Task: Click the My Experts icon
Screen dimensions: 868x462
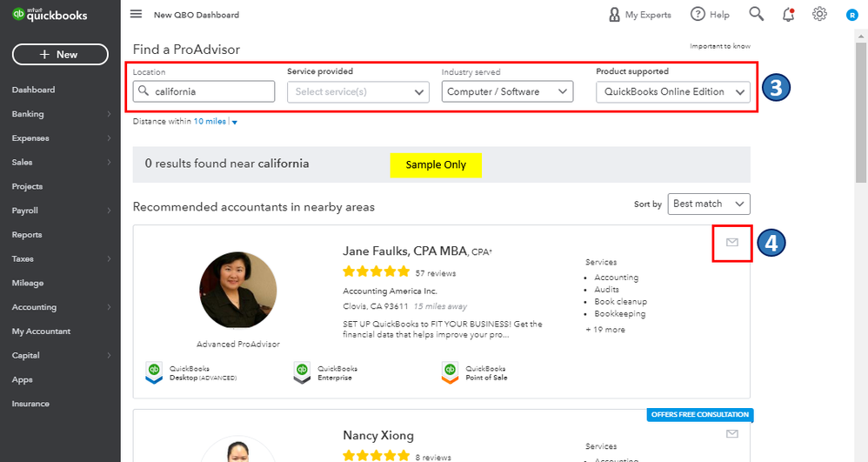Action: click(x=615, y=15)
